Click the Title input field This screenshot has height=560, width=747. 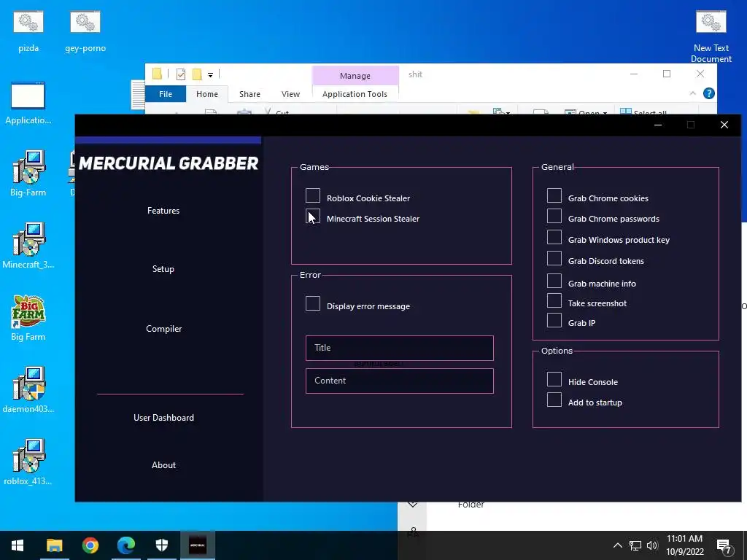point(399,348)
